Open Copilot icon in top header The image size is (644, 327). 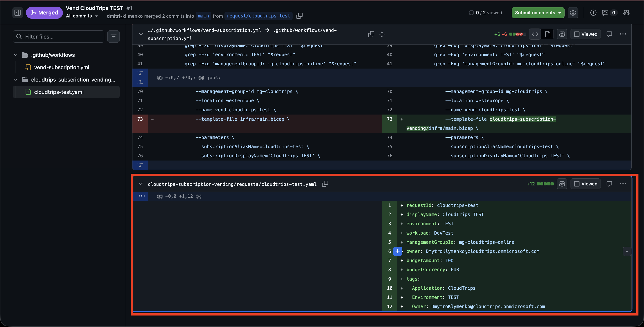[x=626, y=13]
